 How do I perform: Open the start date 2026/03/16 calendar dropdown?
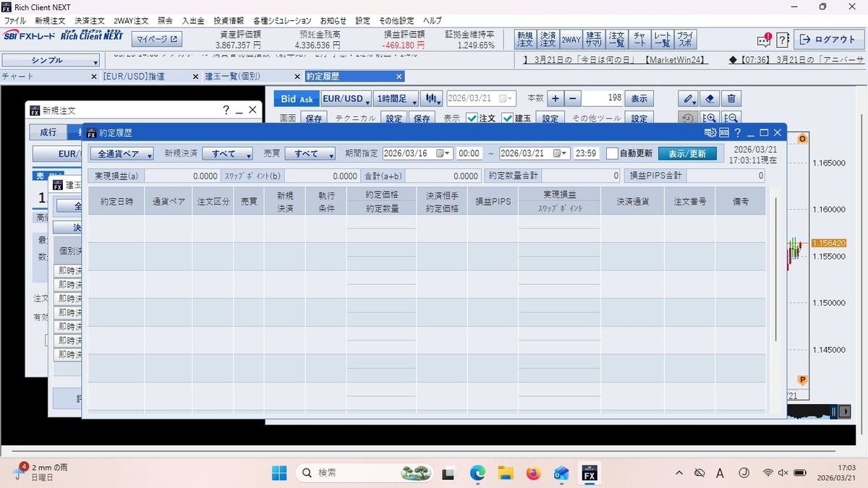(443, 153)
